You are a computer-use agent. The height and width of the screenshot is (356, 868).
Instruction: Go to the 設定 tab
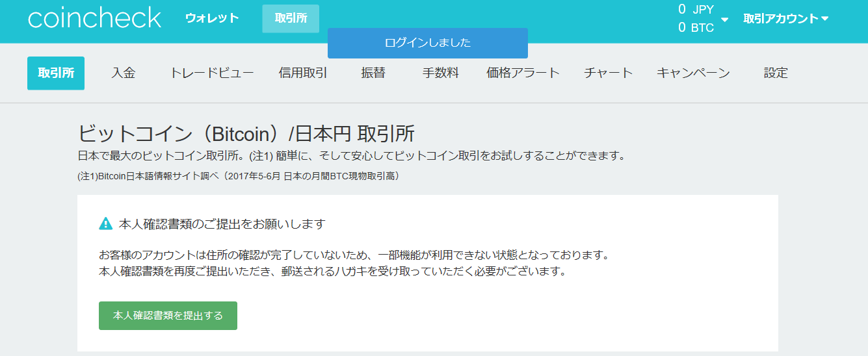776,73
